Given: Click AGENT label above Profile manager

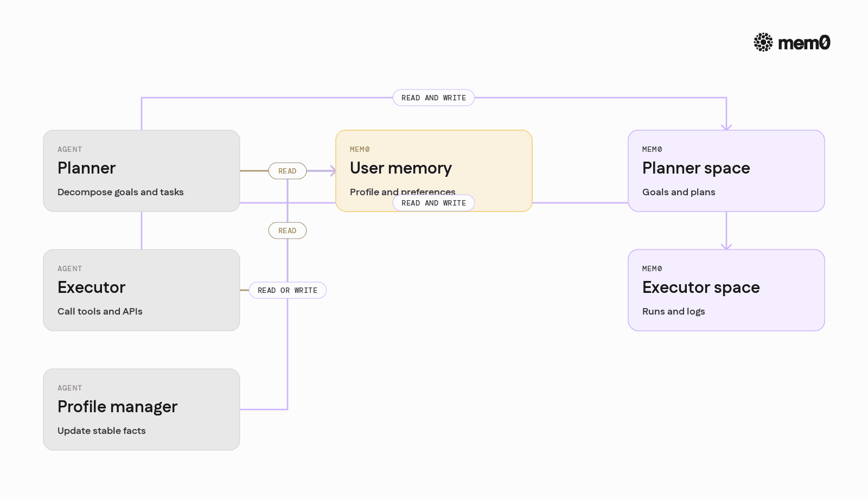Looking at the screenshot, I should (x=70, y=388).
